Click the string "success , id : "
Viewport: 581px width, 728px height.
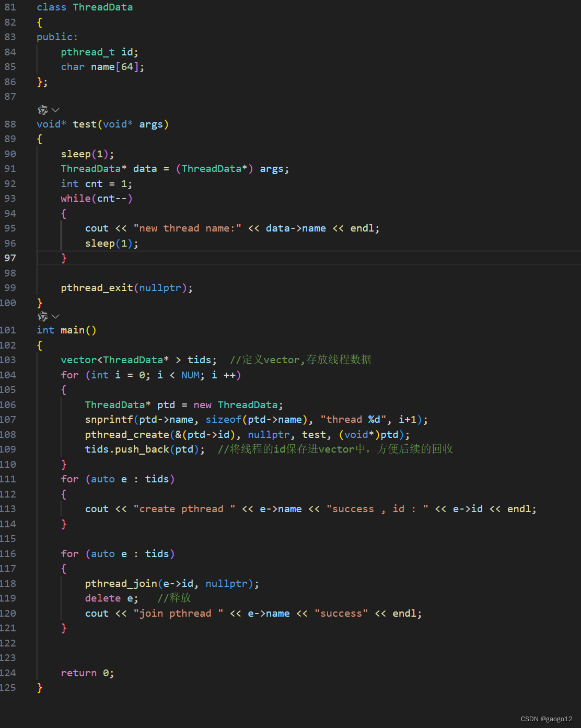377,509
